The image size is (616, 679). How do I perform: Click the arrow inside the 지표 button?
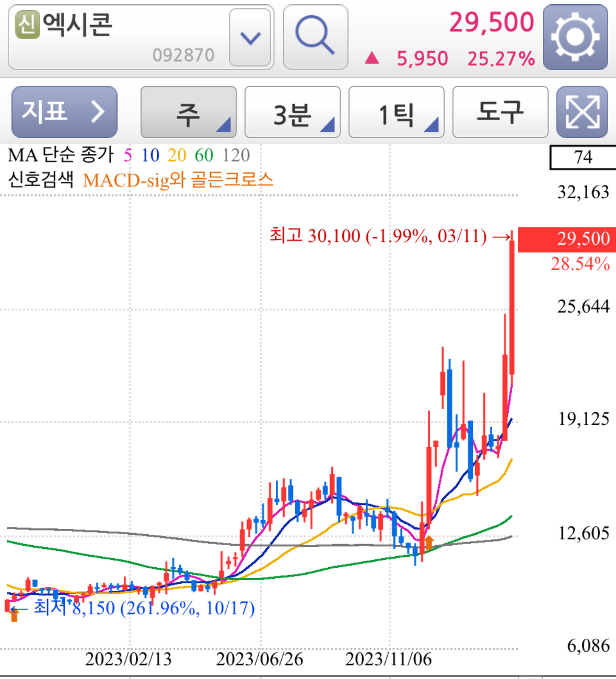[x=97, y=112]
